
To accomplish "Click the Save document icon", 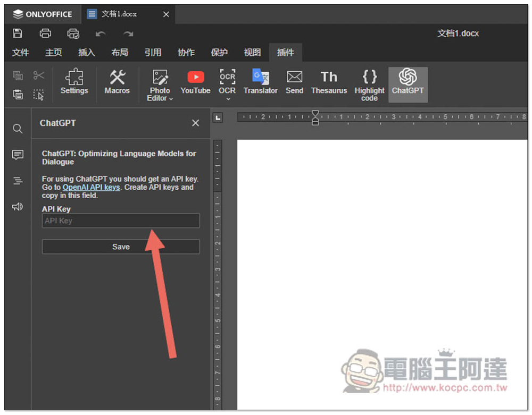I will coord(18,33).
